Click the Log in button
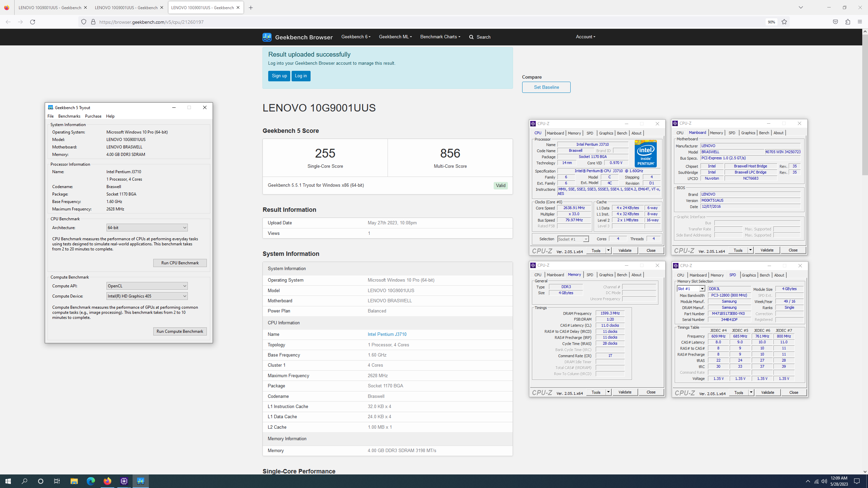The image size is (868, 488). [301, 76]
